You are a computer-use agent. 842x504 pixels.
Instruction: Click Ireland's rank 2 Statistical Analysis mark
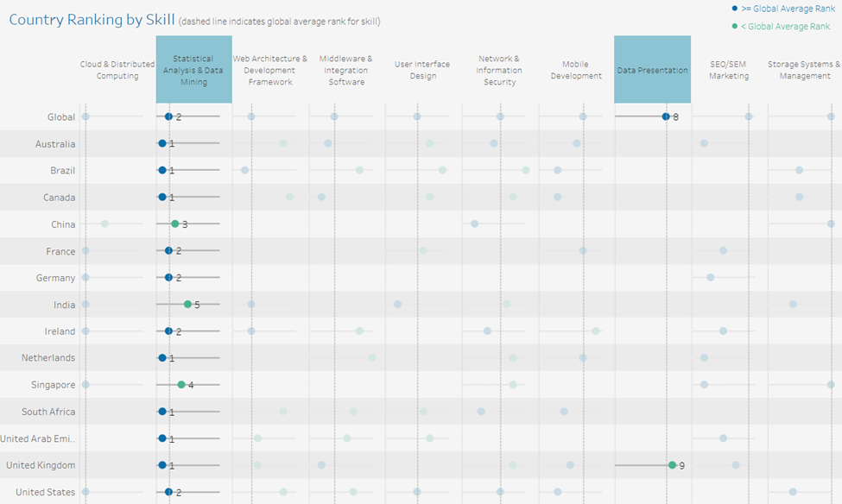pyautogui.click(x=168, y=331)
